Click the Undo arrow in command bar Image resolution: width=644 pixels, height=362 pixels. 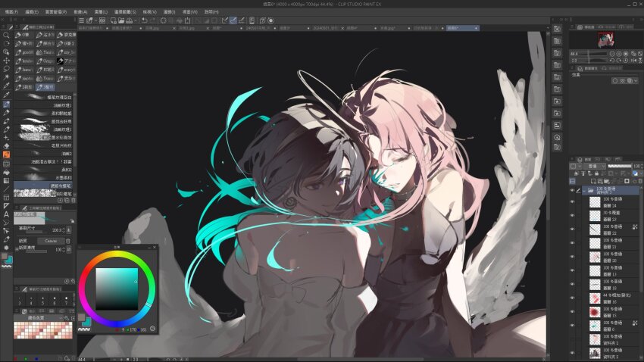(x=144, y=20)
